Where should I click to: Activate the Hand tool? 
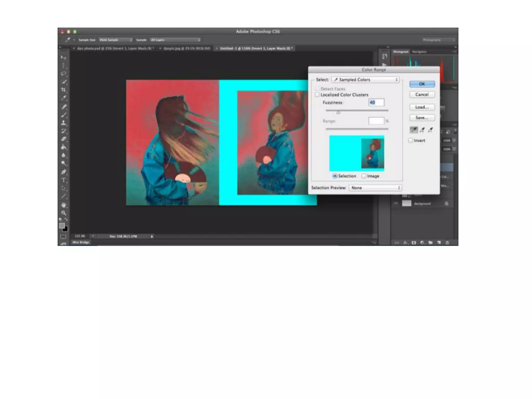[x=63, y=205]
